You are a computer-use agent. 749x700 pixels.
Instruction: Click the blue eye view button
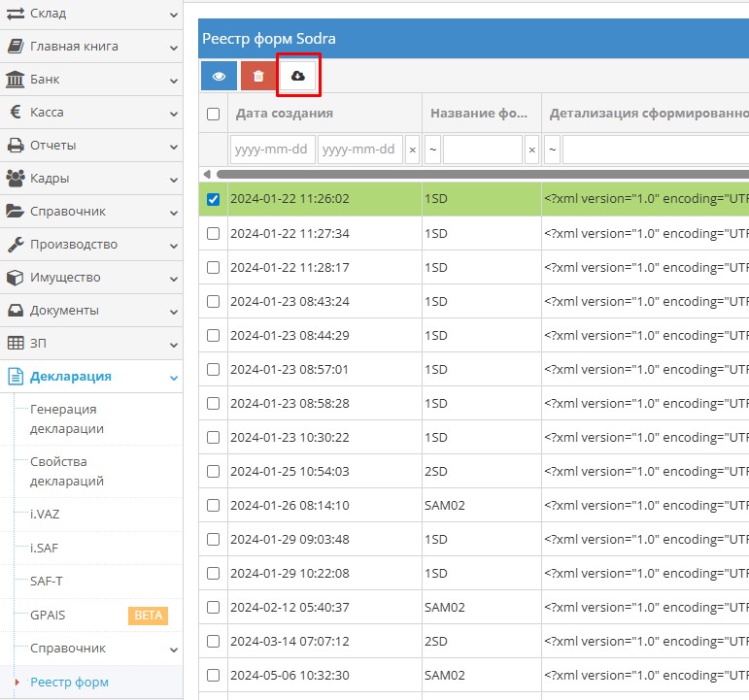[x=219, y=76]
